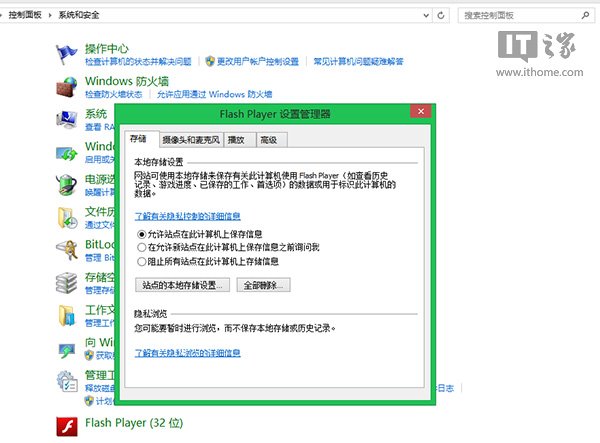This screenshot has width=600, height=443.
Task: Open the 存储空间 drives icon
Action: pyautogui.click(x=66, y=283)
